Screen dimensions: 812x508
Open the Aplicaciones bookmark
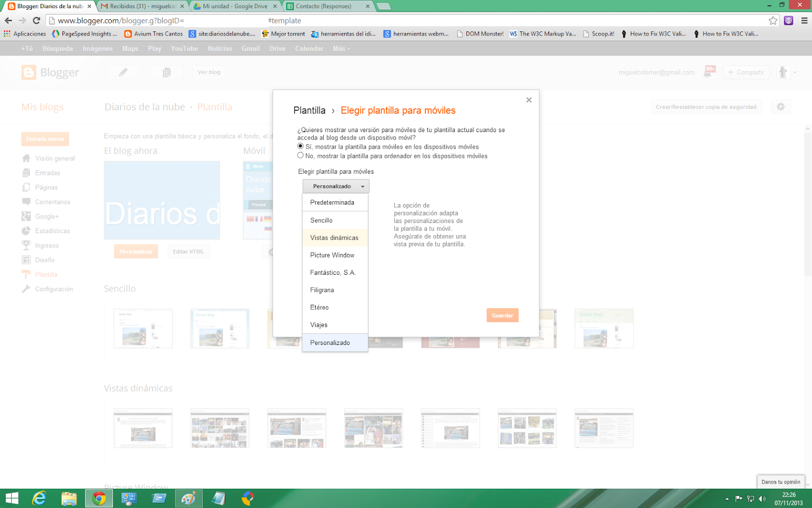coord(25,34)
